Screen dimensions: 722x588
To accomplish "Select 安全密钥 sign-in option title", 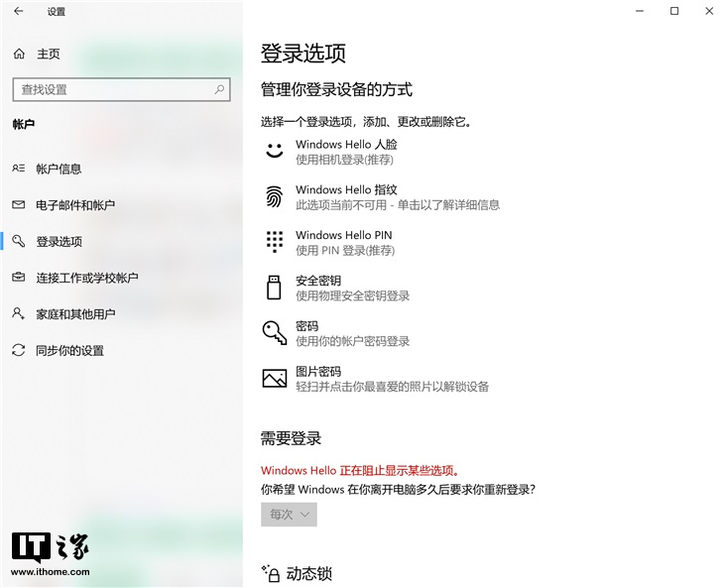I will click(x=318, y=281).
